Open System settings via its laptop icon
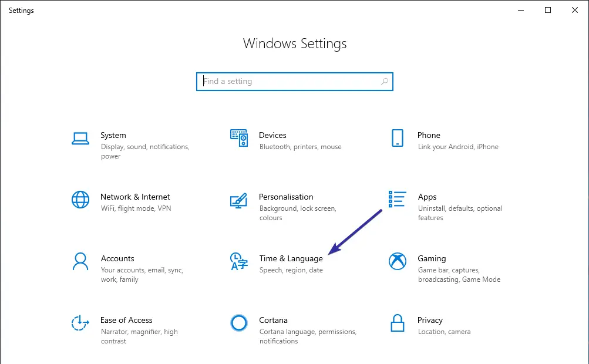This screenshot has width=589, height=364. pyautogui.click(x=80, y=139)
